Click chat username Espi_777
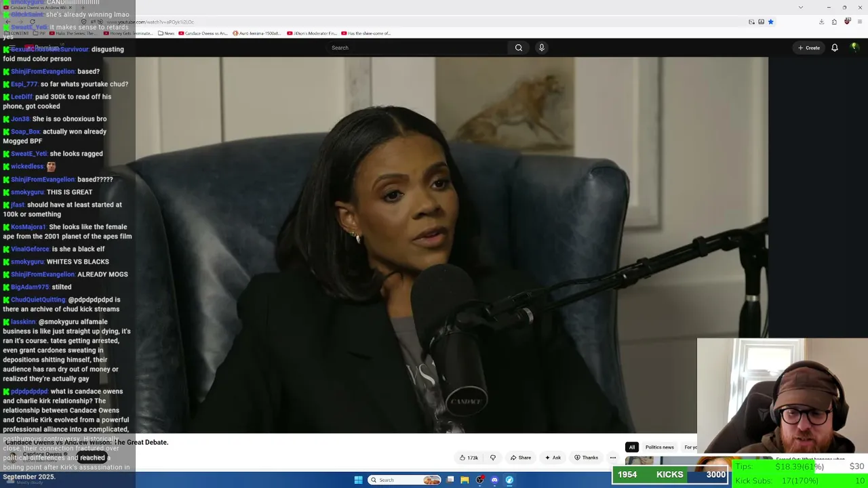The image size is (868, 488). coord(24,84)
